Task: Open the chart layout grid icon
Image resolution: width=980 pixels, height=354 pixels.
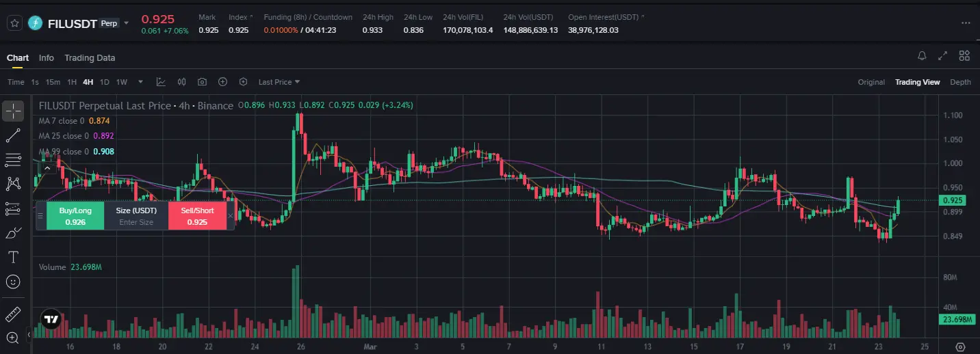Action: (964, 56)
